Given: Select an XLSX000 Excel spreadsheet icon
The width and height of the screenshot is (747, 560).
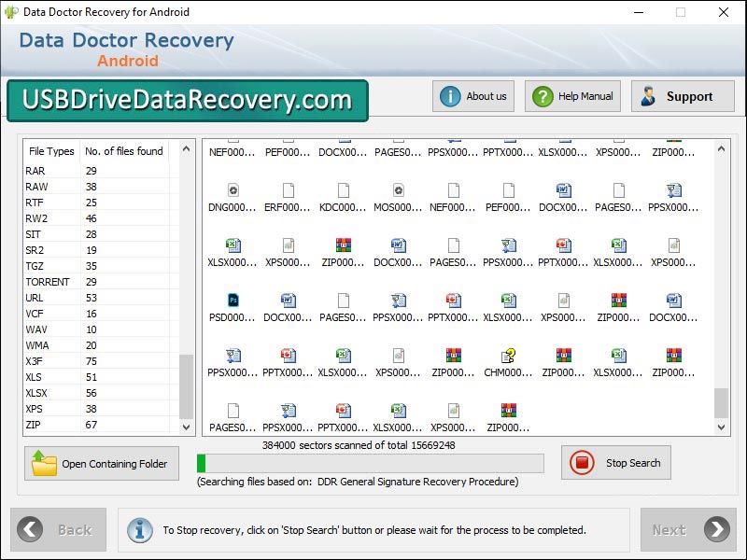Looking at the screenshot, I should tap(233, 247).
